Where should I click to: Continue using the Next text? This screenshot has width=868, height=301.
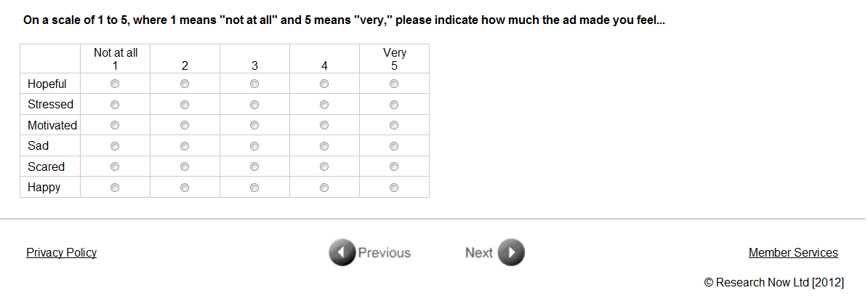[x=479, y=253]
